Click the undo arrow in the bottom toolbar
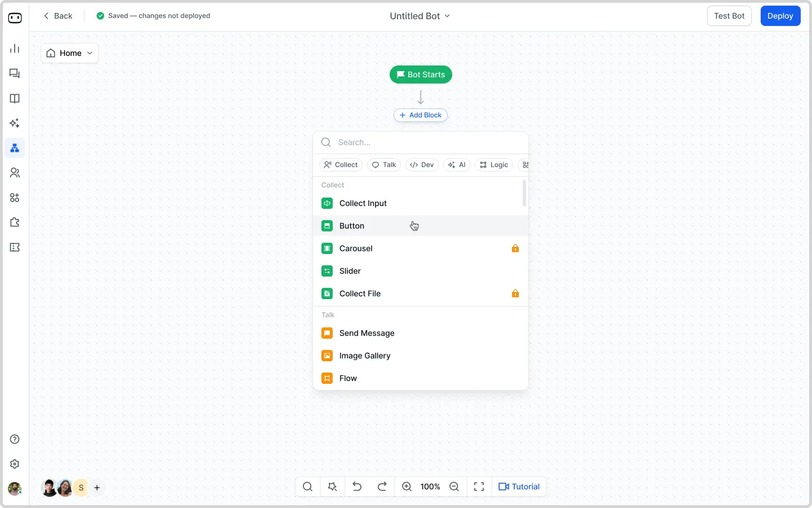Screen dimensions: 812x508 point(358,487)
